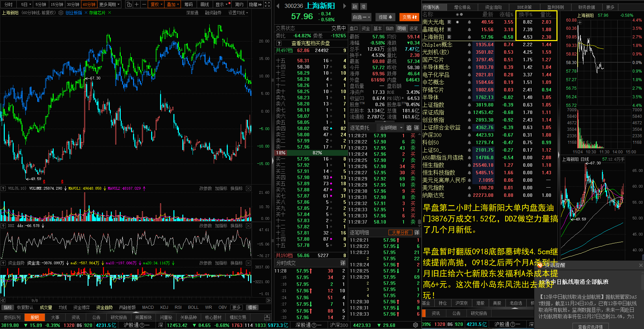
Task: Open help for the 资金趋势 indicator
Action: 3,263
